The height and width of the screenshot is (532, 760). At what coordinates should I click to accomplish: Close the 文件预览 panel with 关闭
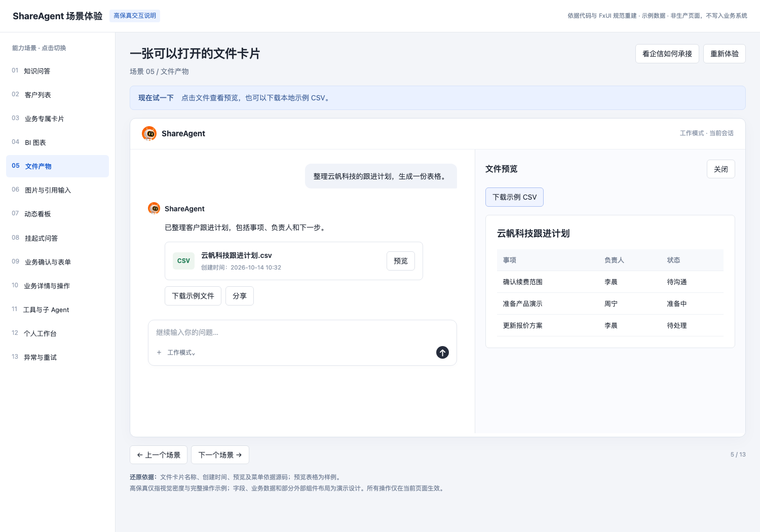coord(721,169)
